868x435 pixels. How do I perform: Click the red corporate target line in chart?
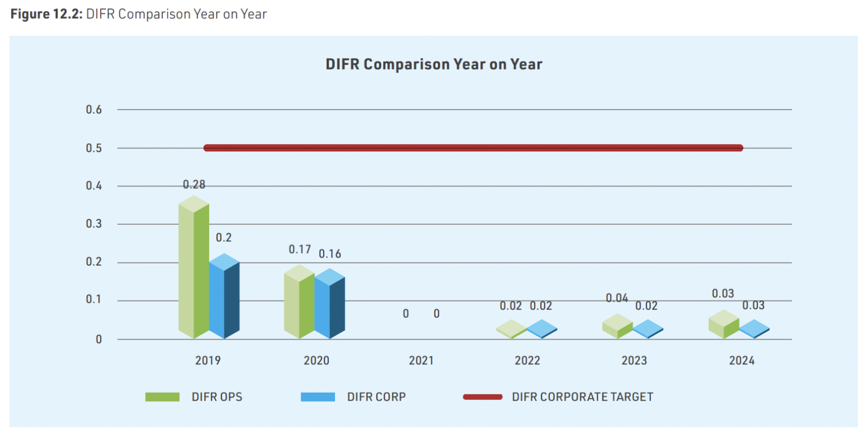point(472,148)
